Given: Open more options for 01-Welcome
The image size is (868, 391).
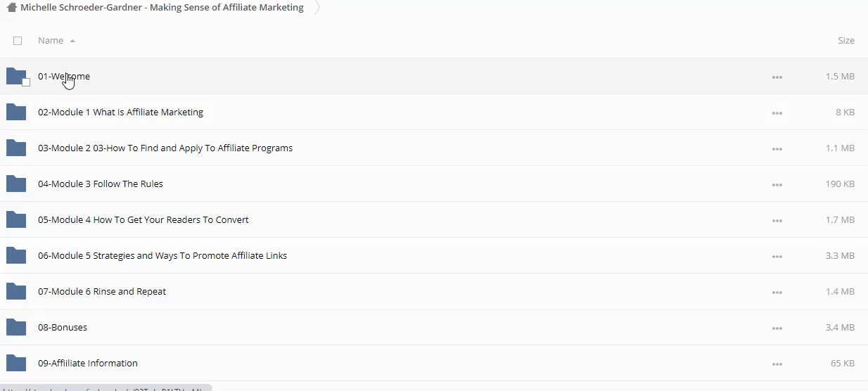Looking at the screenshot, I should pyautogui.click(x=777, y=77).
